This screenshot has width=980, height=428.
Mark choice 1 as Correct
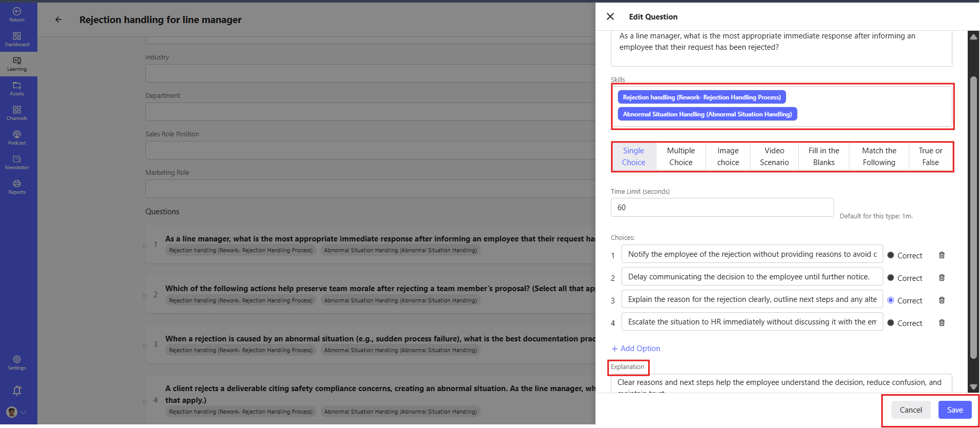click(x=891, y=255)
